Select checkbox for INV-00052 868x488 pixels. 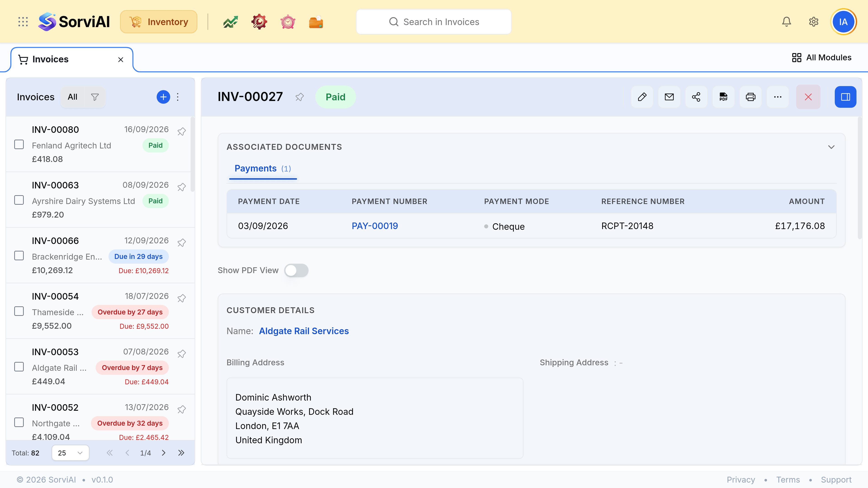(19, 422)
